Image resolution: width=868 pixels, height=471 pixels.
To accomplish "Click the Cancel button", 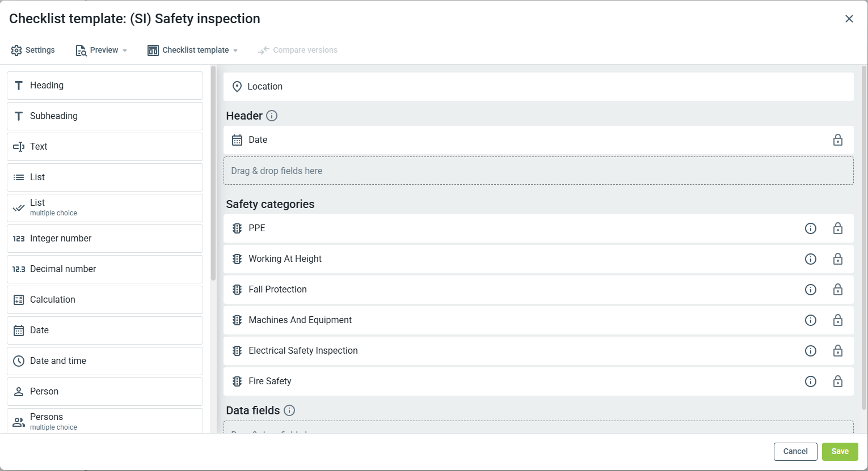I will pyautogui.click(x=795, y=452).
